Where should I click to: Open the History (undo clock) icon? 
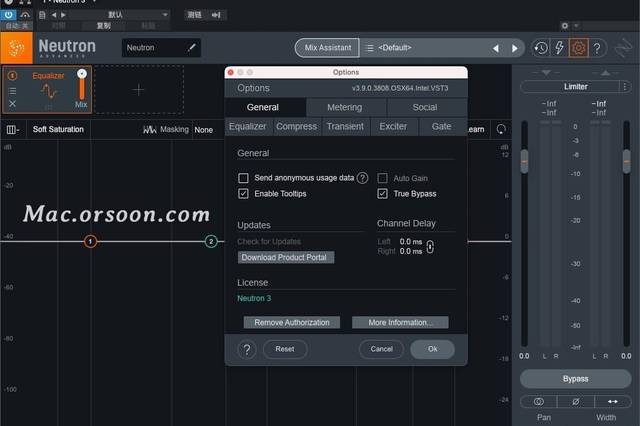(541, 48)
